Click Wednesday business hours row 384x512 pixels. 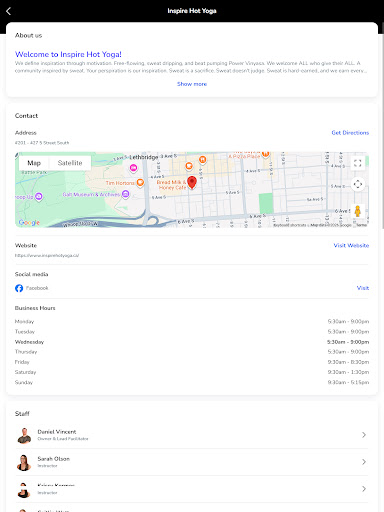tap(192, 342)
